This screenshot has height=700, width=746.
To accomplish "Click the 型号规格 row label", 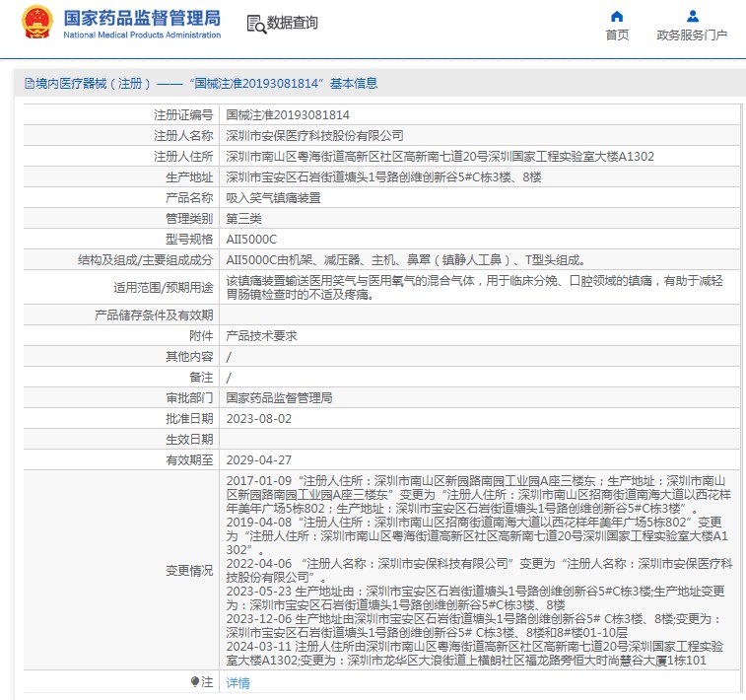I will (189, 239).
